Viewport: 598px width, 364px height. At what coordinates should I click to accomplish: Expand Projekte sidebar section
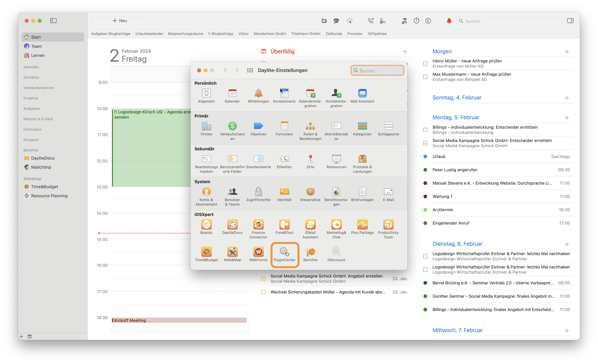point(31,98)
